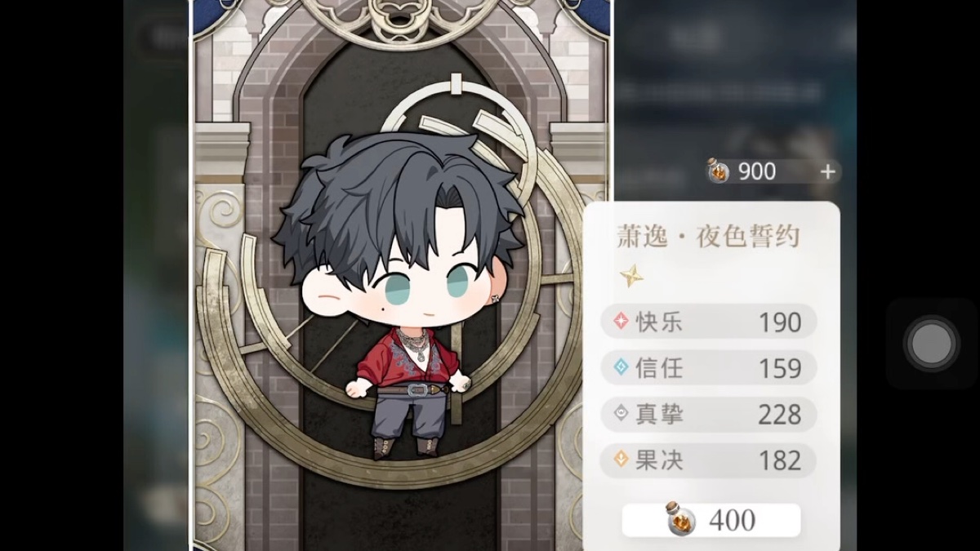980x551 pixels.
Task: Open the 900 potion balance
Action: click(773, 171)
